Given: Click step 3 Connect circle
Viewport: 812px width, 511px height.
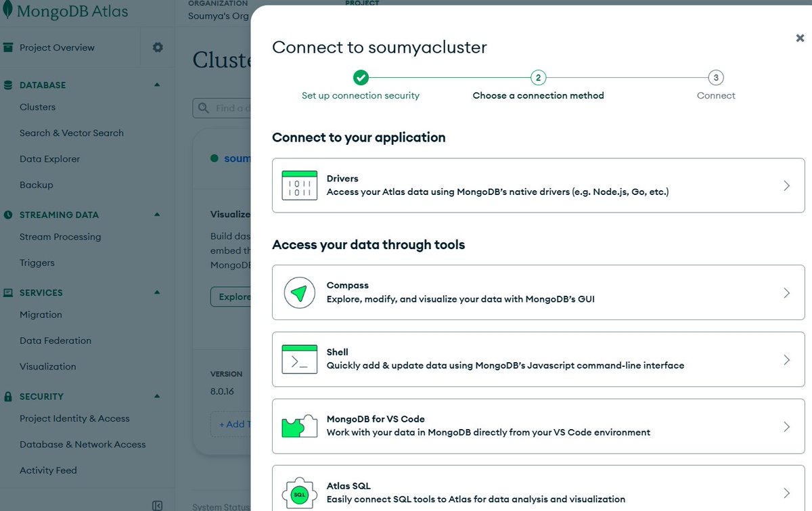Looking at the screenshot, I should 716,78.
